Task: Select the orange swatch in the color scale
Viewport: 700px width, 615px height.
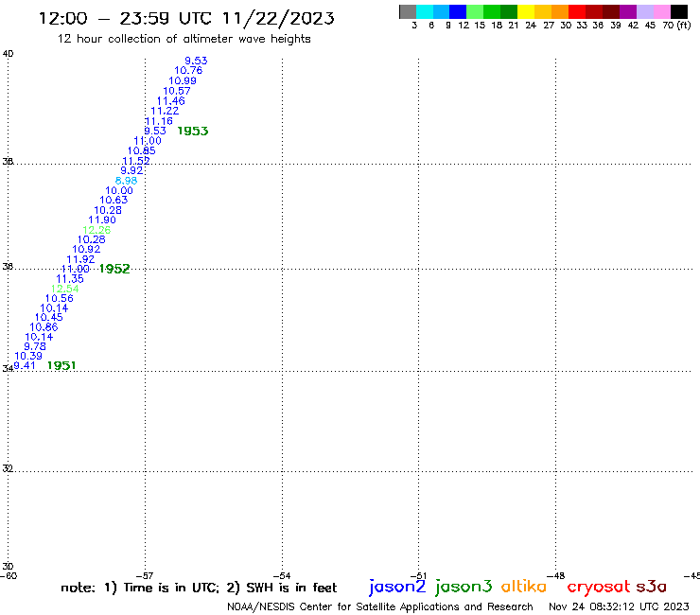Action: pos(560,11)
